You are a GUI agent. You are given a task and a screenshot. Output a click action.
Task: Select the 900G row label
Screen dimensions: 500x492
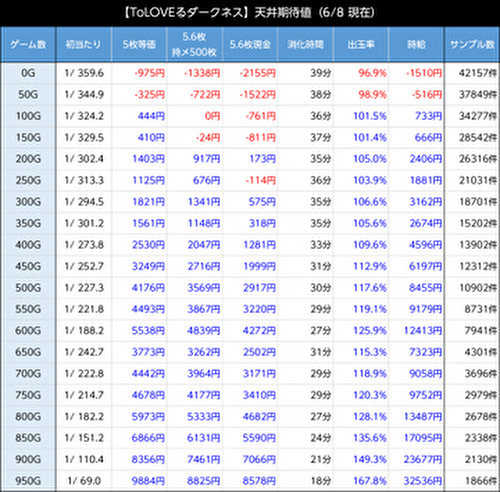coord(28,459)
